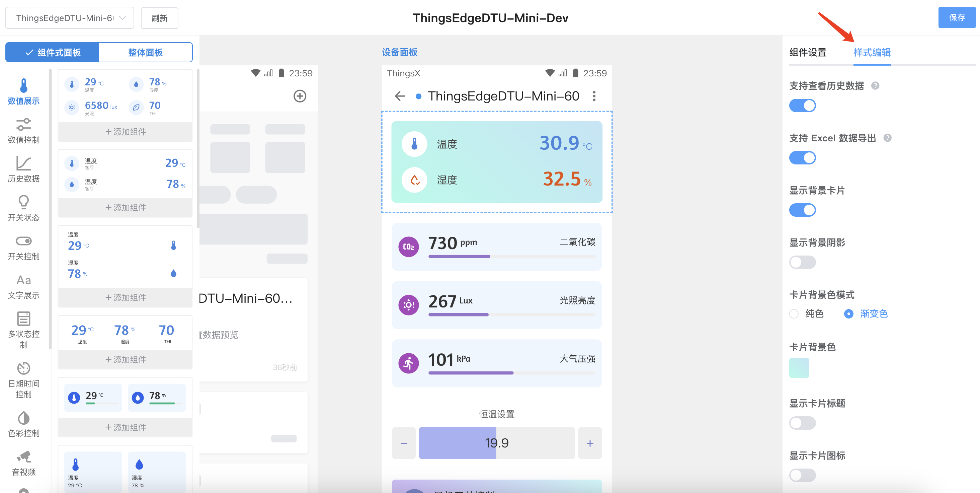Open the 音视频 camera category
This screenshot has height=493, width=980.
(x=23, y=463)
